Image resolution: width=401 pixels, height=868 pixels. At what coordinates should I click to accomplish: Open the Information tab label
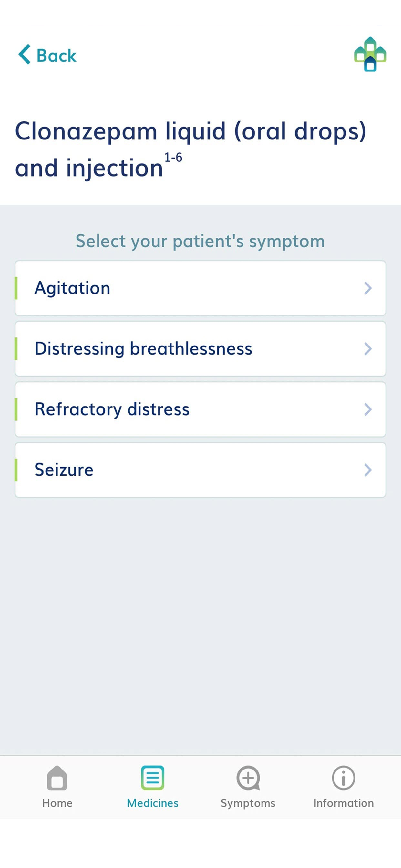point(344,803)
